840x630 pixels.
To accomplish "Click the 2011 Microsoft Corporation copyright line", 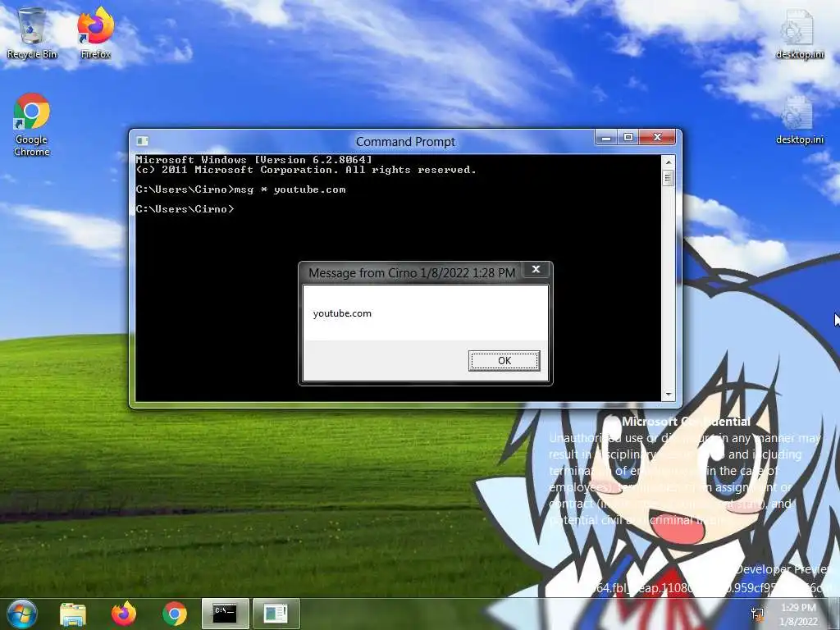I will [306, 170].
